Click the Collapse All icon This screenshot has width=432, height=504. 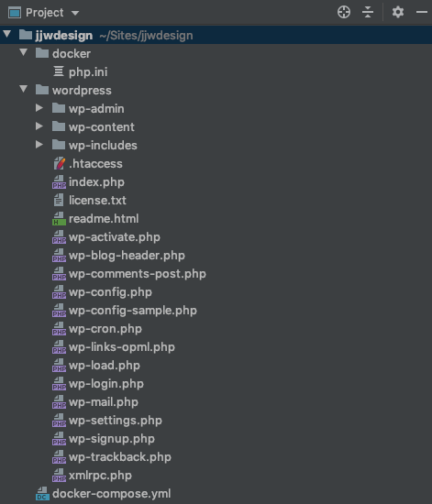pos(368,13)
